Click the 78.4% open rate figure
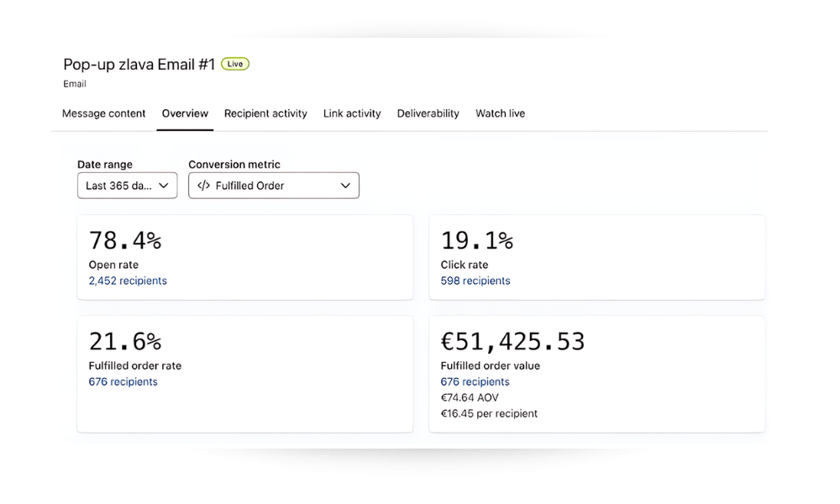This screenshot has height=504, width=840. tap(124, 241)
